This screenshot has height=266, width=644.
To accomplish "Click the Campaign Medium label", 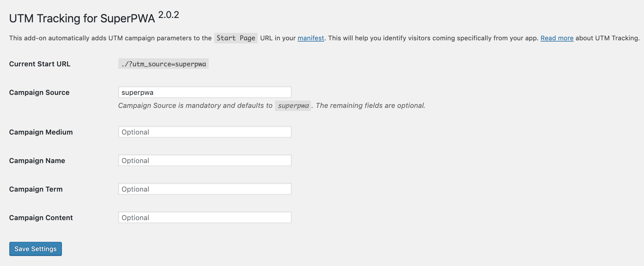I will pos(41,132).
